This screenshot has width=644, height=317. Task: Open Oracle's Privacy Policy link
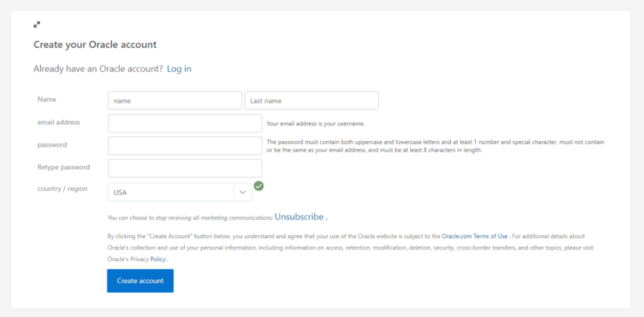tap(158, 259)
